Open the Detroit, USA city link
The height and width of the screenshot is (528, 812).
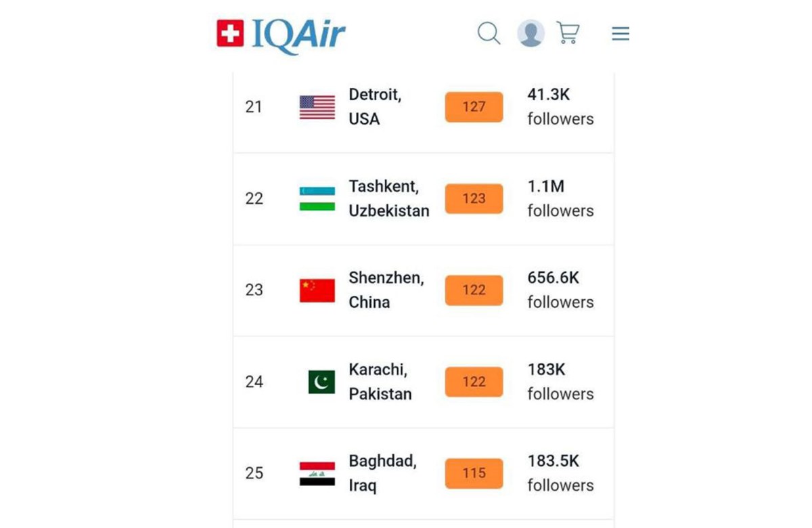pos(375,107)
